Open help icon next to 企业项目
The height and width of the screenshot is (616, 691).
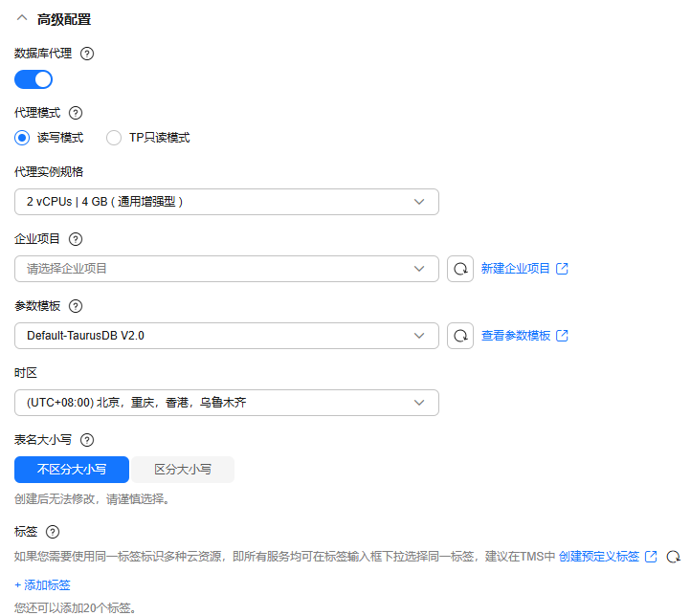[76, 239]
